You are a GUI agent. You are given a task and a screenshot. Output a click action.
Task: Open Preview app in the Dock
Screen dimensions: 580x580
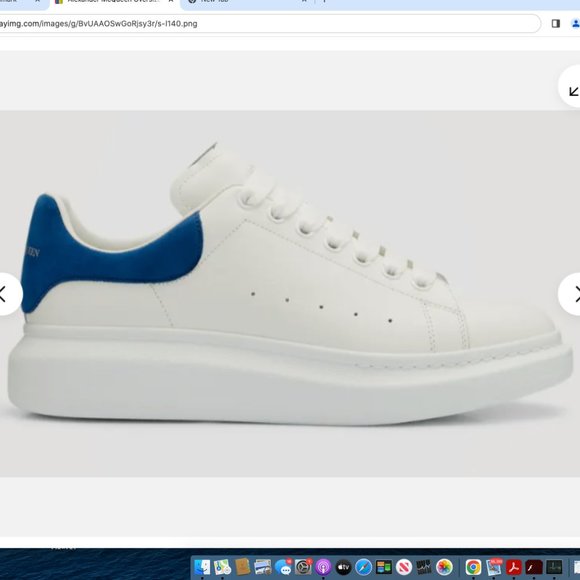pyautogui.click(x=263, y=567)
